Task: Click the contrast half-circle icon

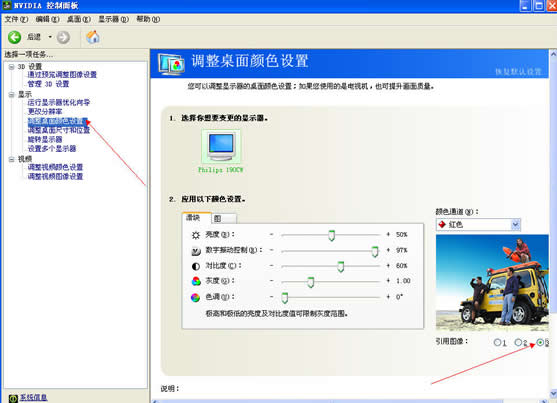Action: 196,266
